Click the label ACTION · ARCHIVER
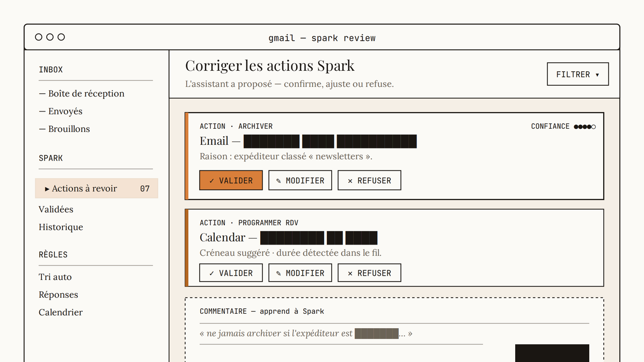 tap(236, 126)
